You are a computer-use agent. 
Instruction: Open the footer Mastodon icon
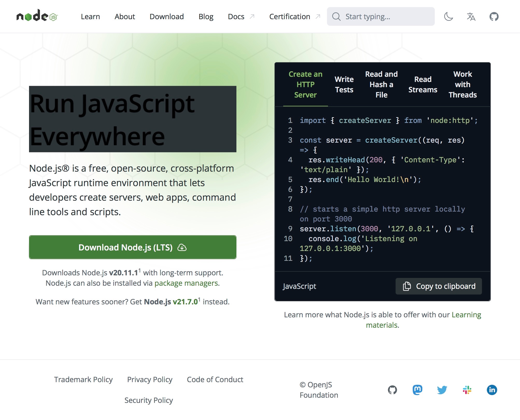pos(417,390)
